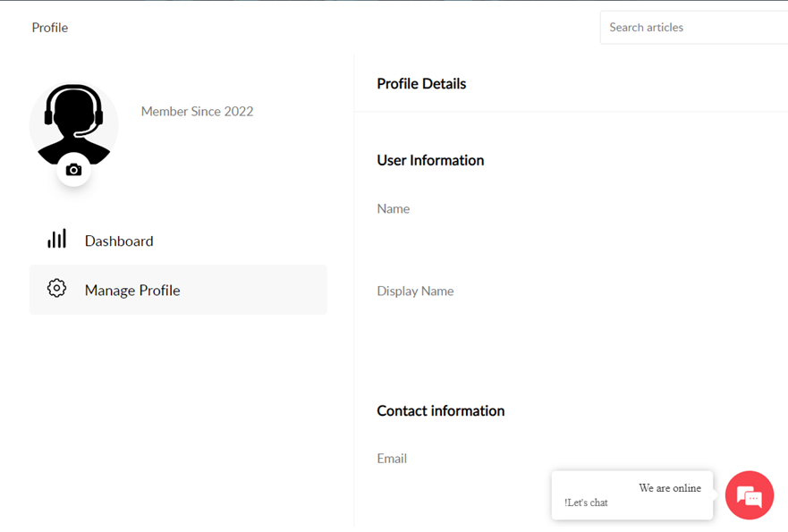Open the red live chat bubble
Viewport: 788px width, 532px height.
(749, 495)
